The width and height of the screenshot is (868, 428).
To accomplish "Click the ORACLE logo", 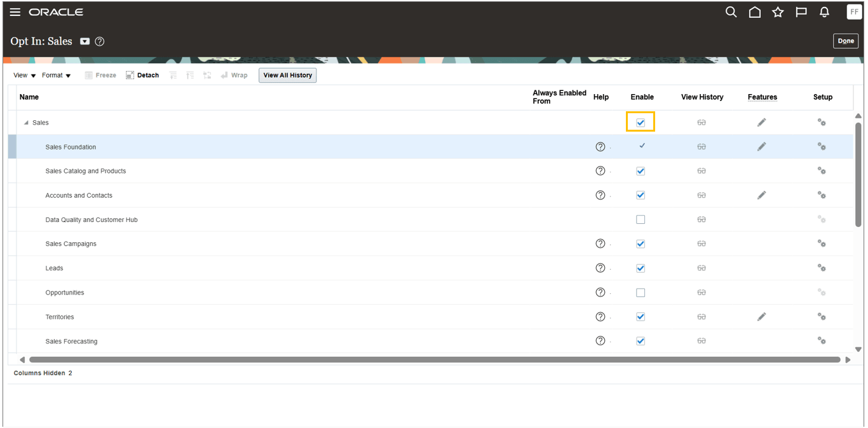I will tap(56, 12).
